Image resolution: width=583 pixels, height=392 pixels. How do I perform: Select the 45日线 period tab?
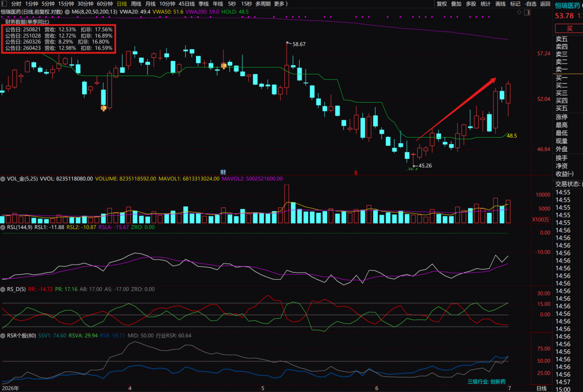(x=187, y=4)
